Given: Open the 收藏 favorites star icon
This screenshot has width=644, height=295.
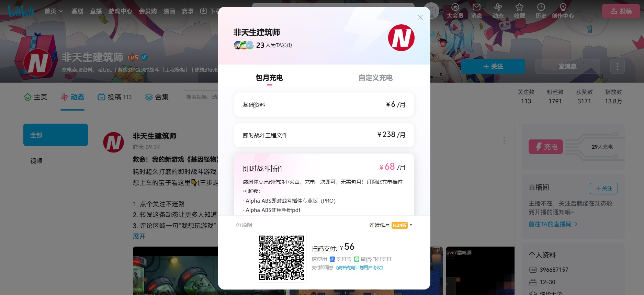Looking at the screenshot, I should [519, 11].
